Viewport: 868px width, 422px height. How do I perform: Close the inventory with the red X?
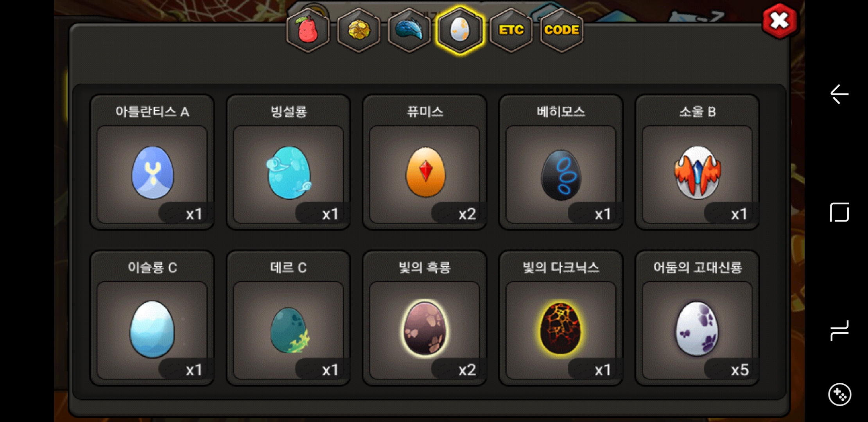click(x=780, y=21)
